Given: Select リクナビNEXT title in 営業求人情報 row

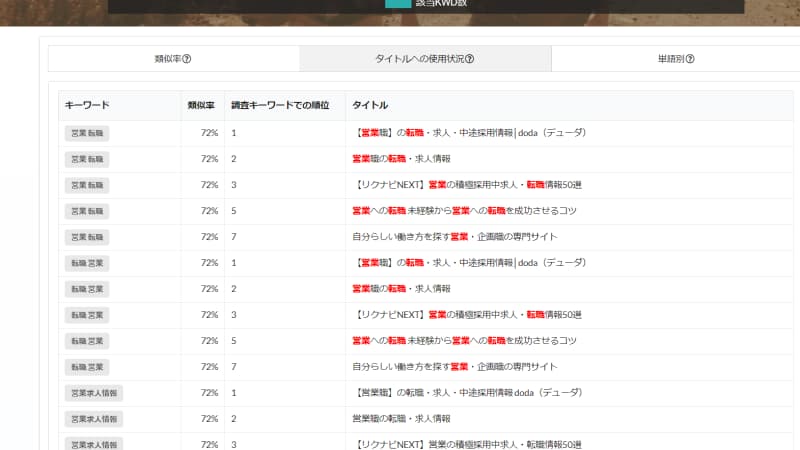Looking at the screenshot, I should tap(467, 445).
